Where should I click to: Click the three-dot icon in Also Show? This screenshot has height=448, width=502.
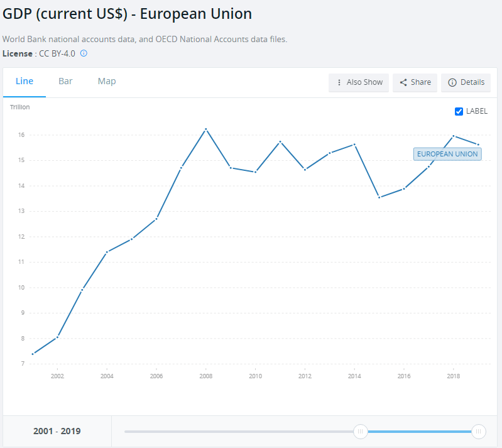coord(339,82)
